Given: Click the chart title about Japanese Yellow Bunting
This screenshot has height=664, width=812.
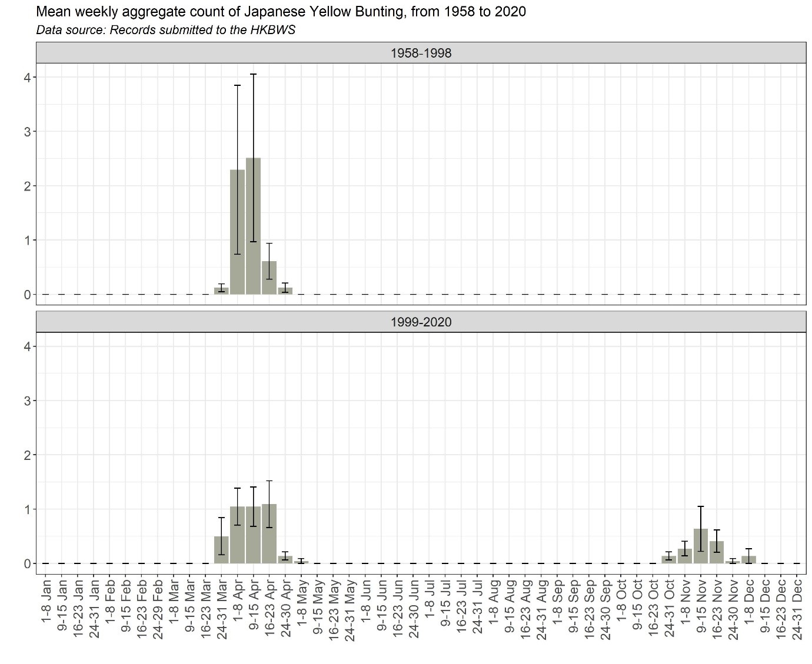Looking at the screenshot, I should point(281,12).
